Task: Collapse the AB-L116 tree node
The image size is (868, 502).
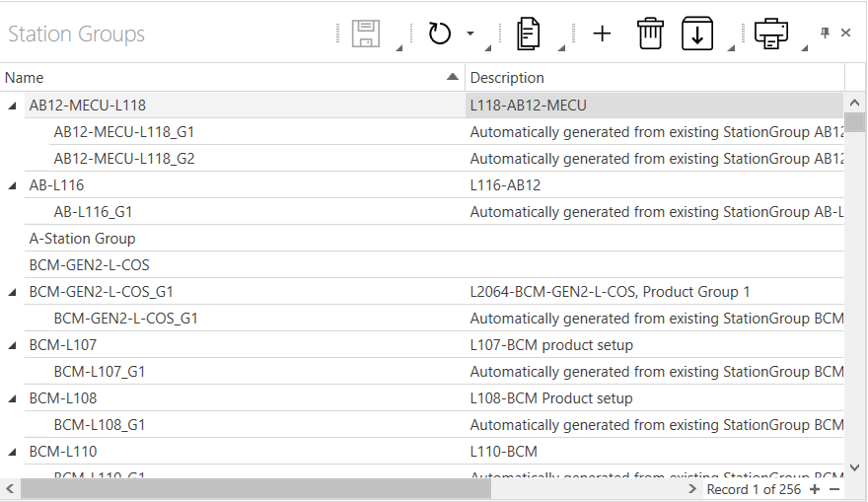Action: (x=12, y=185)
